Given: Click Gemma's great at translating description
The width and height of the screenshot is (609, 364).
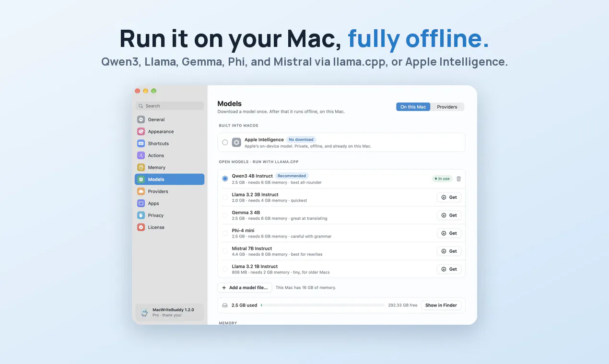Looking at the screenshot, I should (x=309, y=218).
